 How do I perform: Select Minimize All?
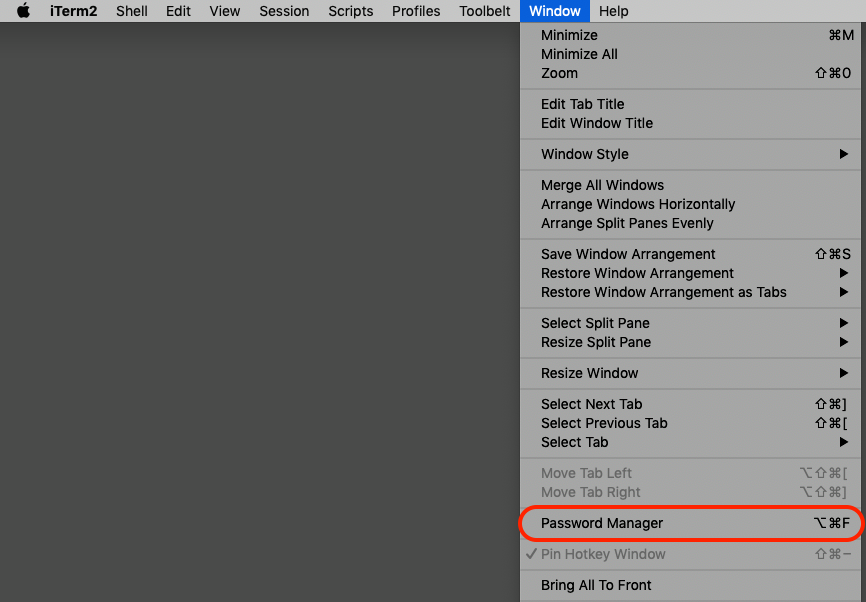690,54
